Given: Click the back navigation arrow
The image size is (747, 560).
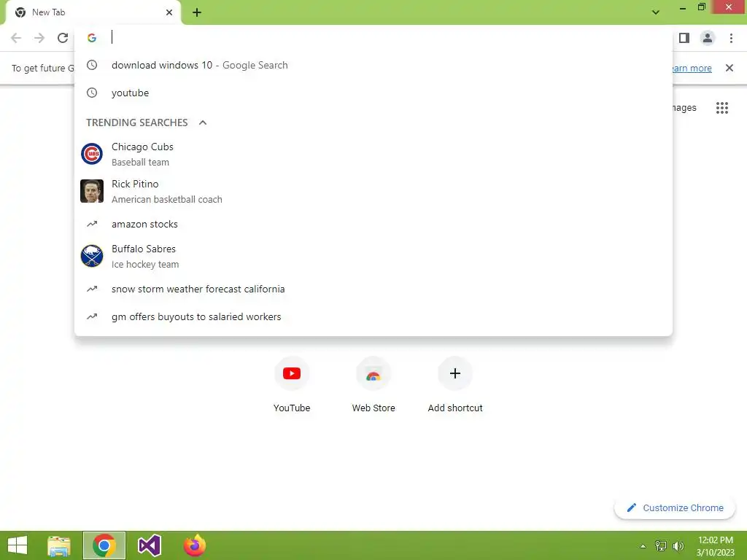Looking at the screenshot, I should tap(16, 38).
